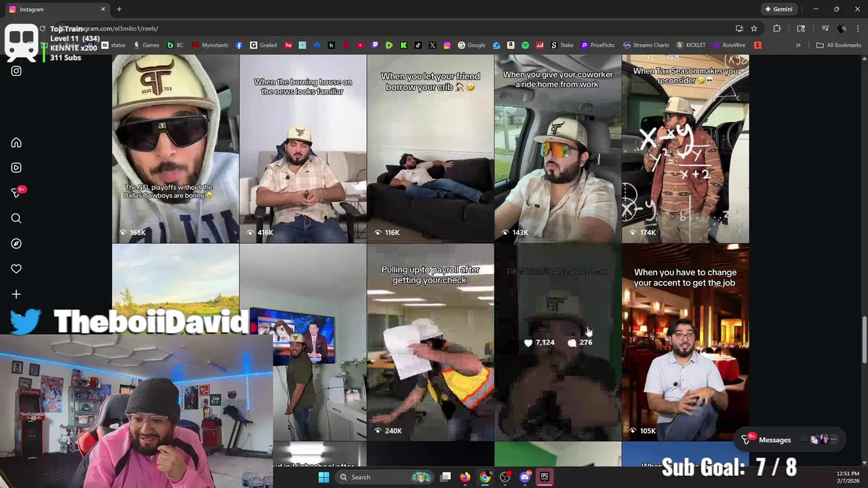Open reel 'Pulling up to payroll after getting your check'
The width and height of the screenshot is (868, 488).
point(431,342)
